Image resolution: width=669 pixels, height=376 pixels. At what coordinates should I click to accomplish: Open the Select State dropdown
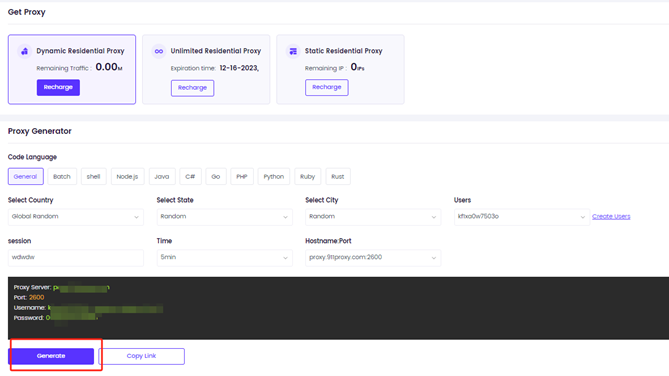point(224,217)
